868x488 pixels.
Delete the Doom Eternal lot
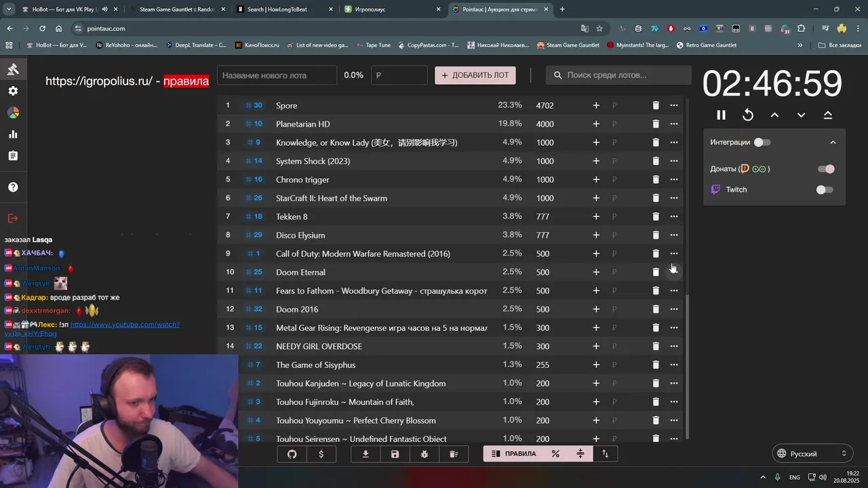click(x=656, y=272)
